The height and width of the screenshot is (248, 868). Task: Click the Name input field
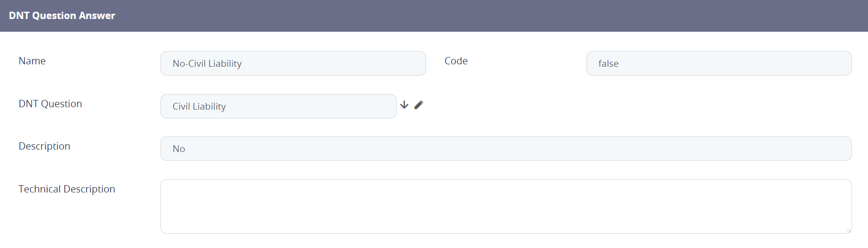tap(293, 63)
